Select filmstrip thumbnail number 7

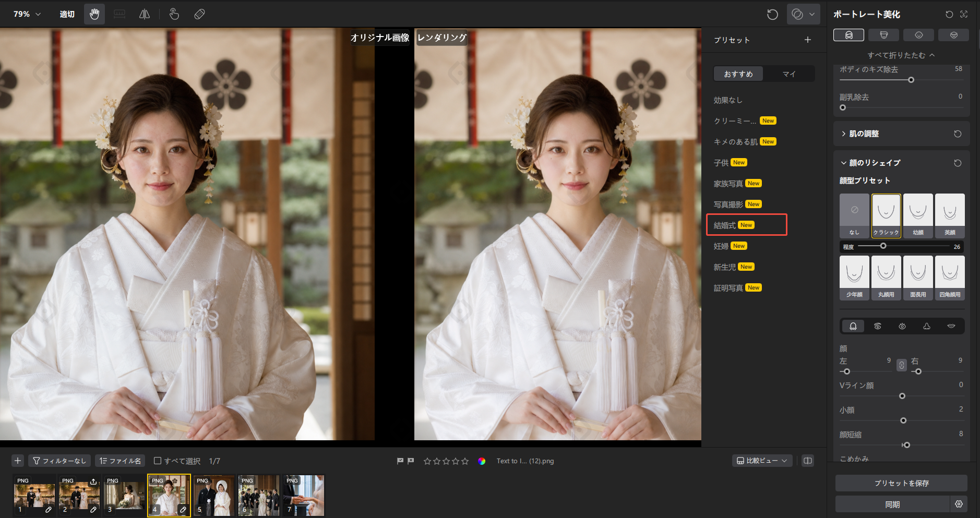(x=304, y=496)
